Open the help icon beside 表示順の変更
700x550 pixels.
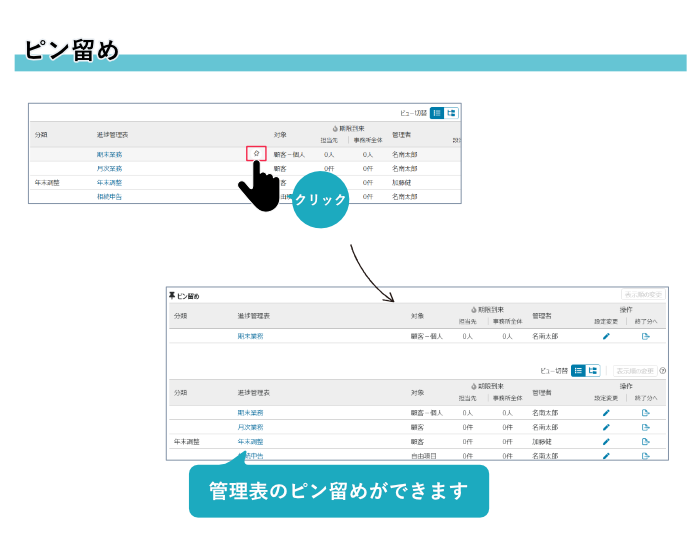pos(662,371)
